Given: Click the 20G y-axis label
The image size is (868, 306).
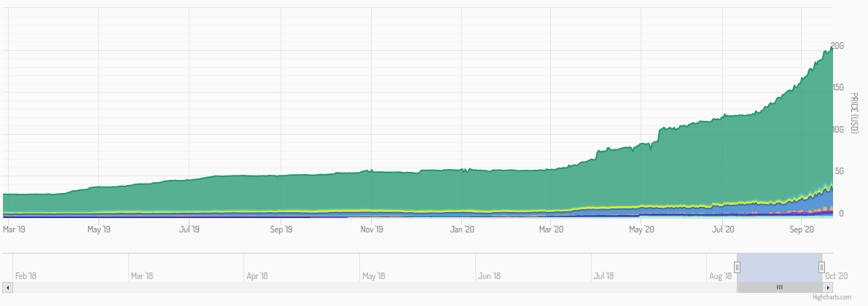Looking at the screenshot, I should click(x=837, y=46).
